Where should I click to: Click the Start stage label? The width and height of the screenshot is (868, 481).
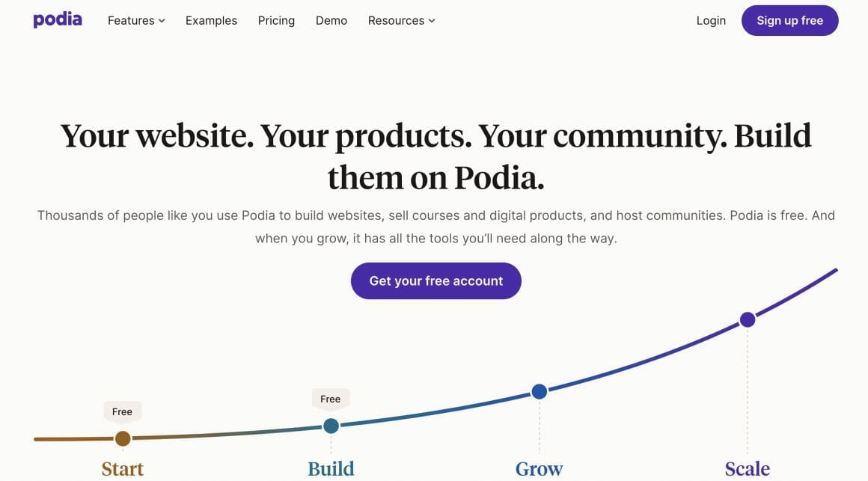122,468
